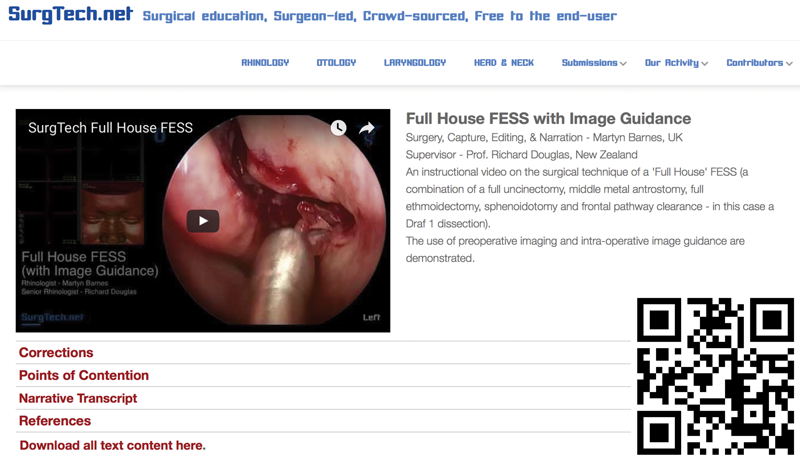Open the Rhinology menu item
This screenshot has width=800, height=461.
[x=265, y=63]
